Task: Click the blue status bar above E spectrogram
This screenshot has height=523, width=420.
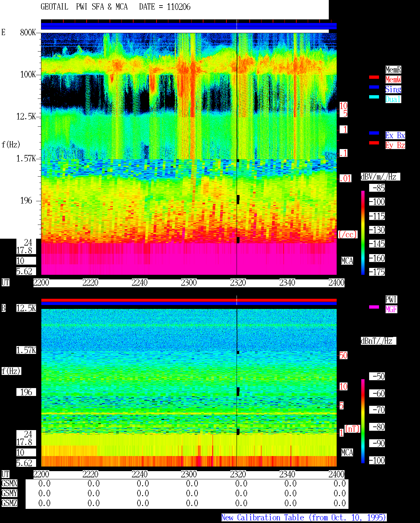Action: [189, 26]
